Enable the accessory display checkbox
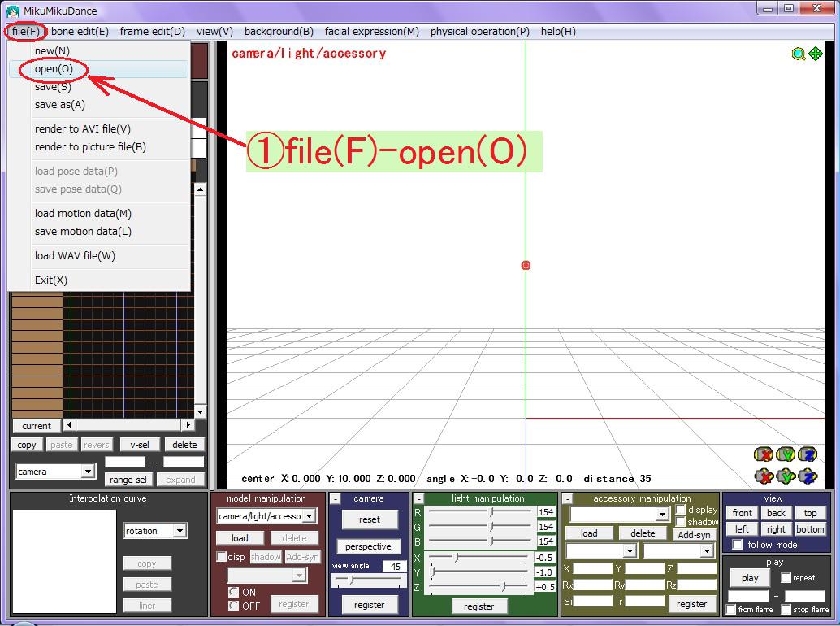The width and height of the screenshot is (840, 626). pyautogui.click(x=680, y=510)
